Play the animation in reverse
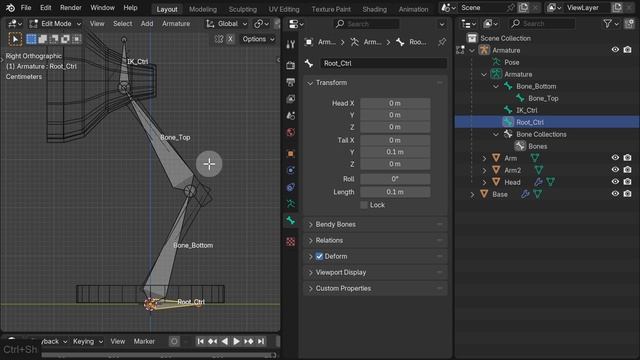Image resolution: width=640 pixels, height=360 pixels. (224, 341)
